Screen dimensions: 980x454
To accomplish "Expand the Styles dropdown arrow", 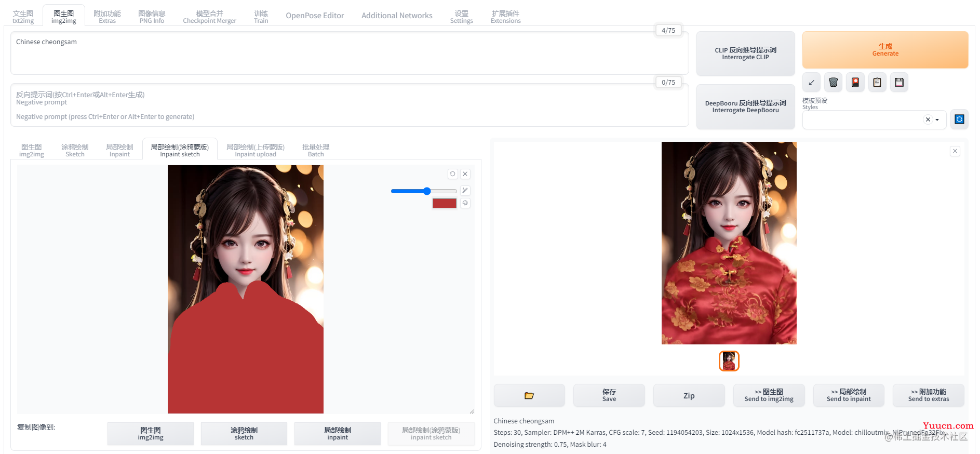I will pos(937,120).
